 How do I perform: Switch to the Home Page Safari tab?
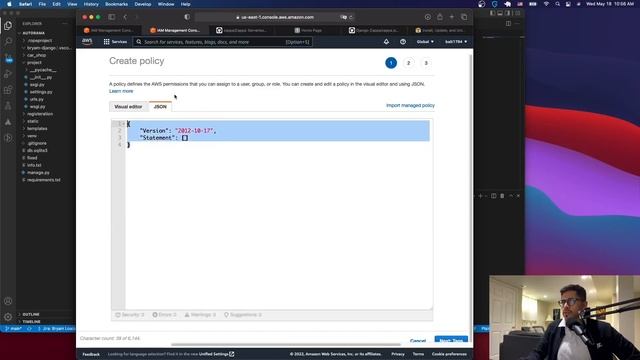pyautogui.click(x=308, y=30)
